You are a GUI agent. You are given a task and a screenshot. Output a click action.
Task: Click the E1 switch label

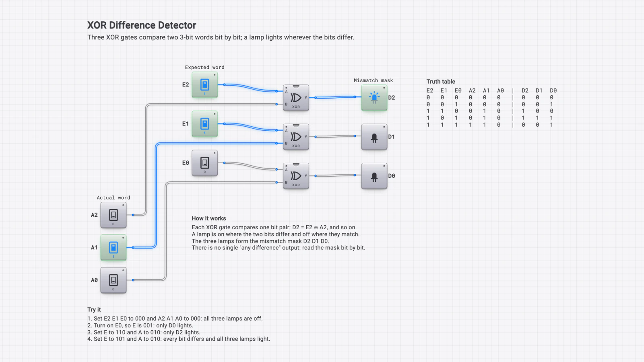(x=186, y=124)
